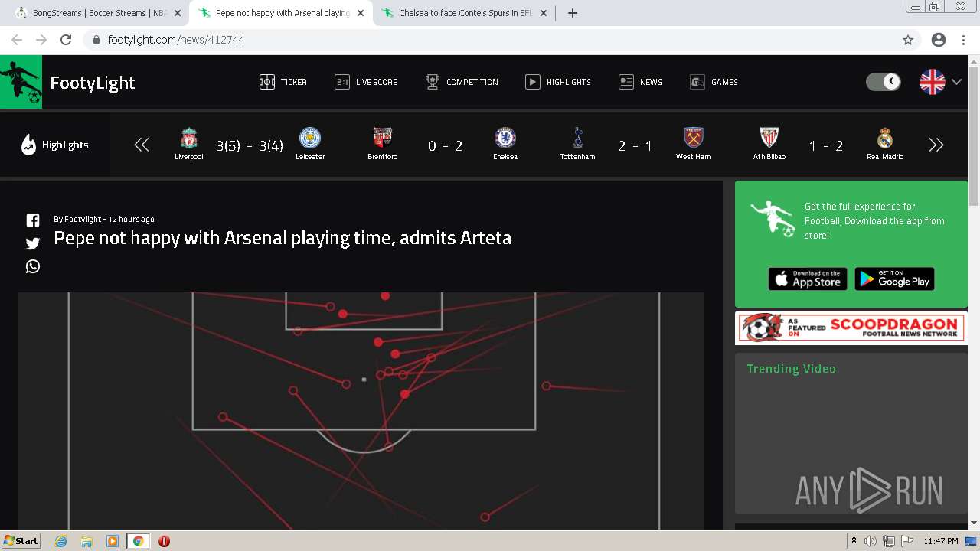Open the Chrome profile icon

939,40
